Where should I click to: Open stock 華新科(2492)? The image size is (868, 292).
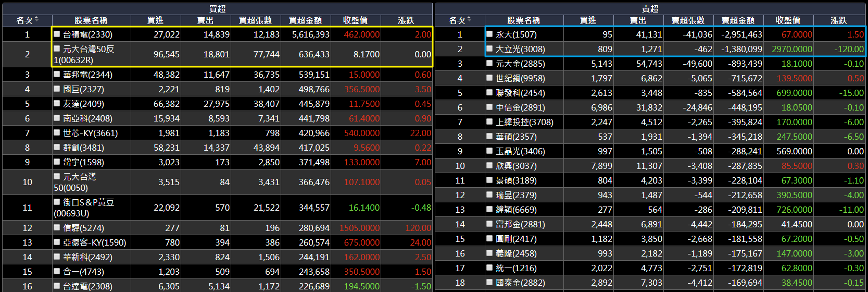(x=87, y=257)
